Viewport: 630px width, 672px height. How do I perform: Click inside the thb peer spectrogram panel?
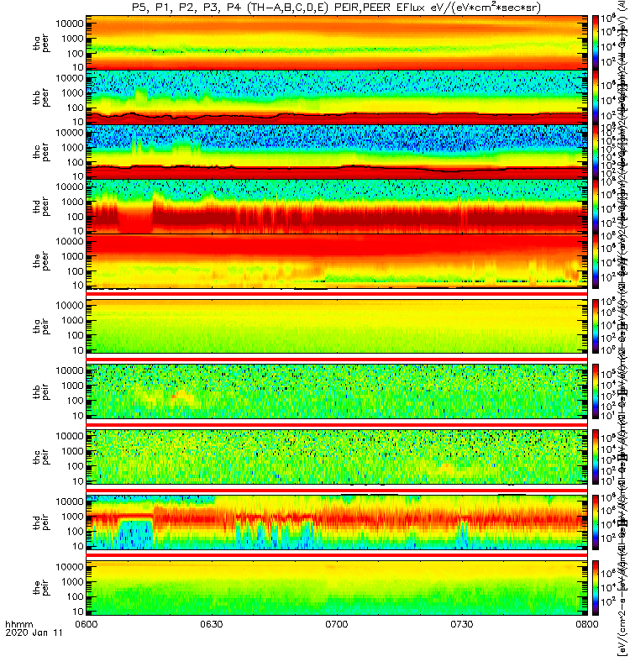click(x=337, y=97)
